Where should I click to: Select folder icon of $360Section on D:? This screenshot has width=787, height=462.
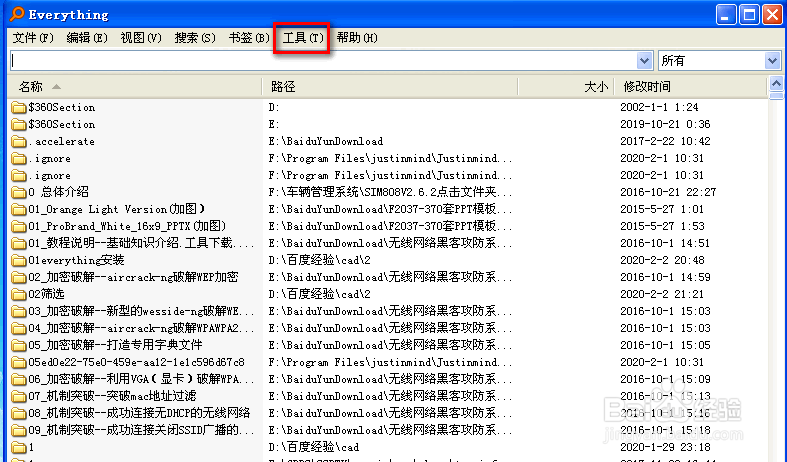19,107
